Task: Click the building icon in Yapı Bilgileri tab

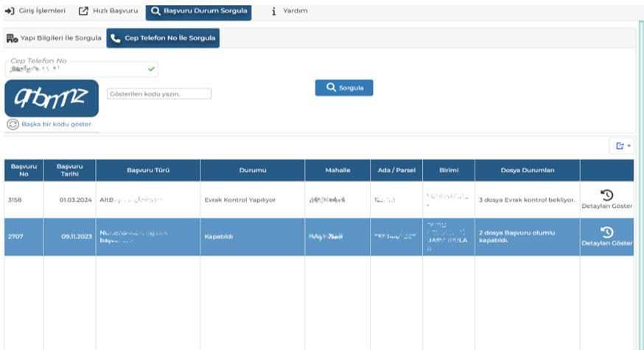Action: pyautogui.click(x=13, y=38)
